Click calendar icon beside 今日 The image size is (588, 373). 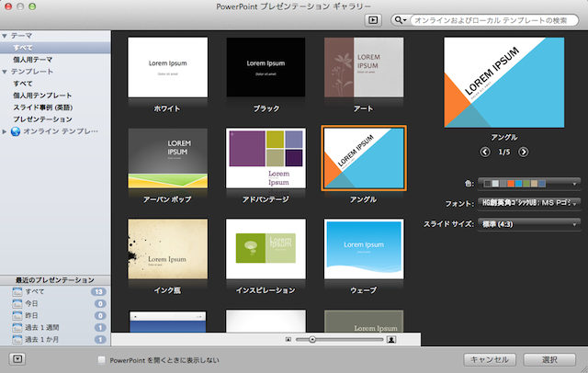(x=17, y=303)
